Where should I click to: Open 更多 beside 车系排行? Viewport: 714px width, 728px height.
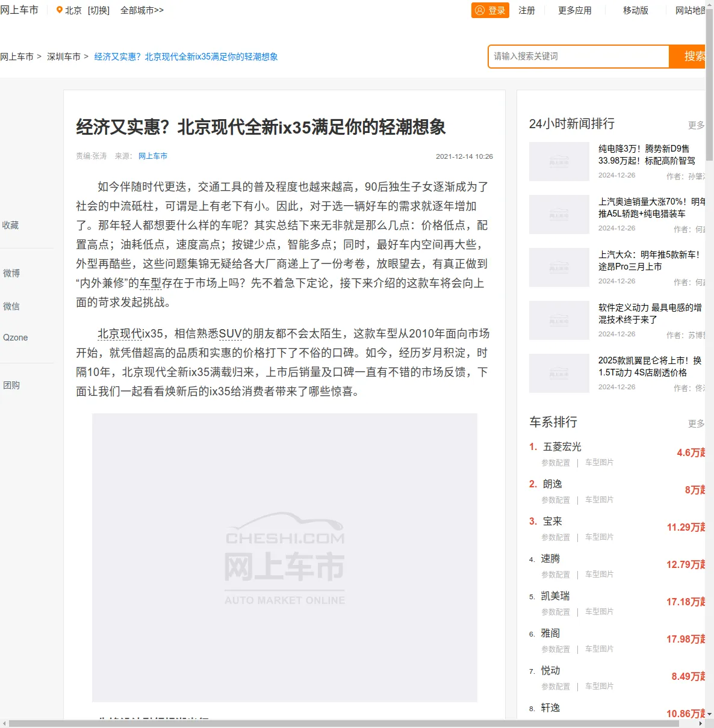[x=697, y=424]
